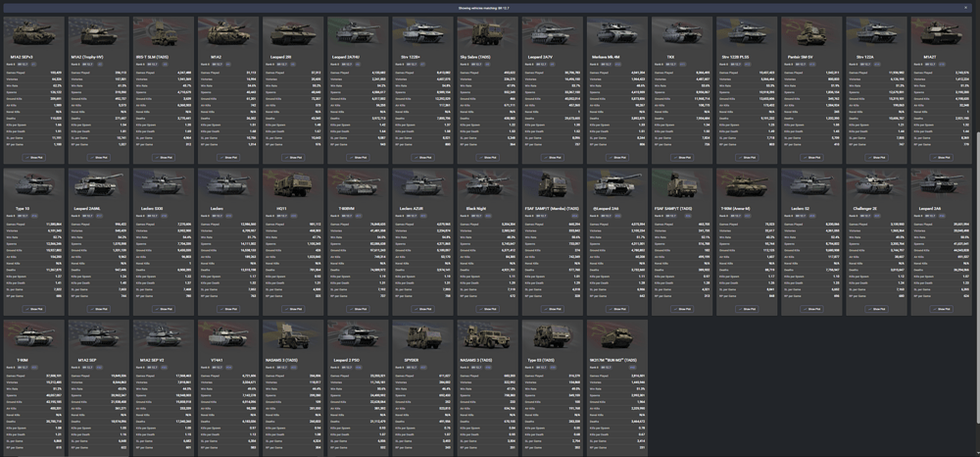Open the T-90M tank image

click(x=33, y=336)
